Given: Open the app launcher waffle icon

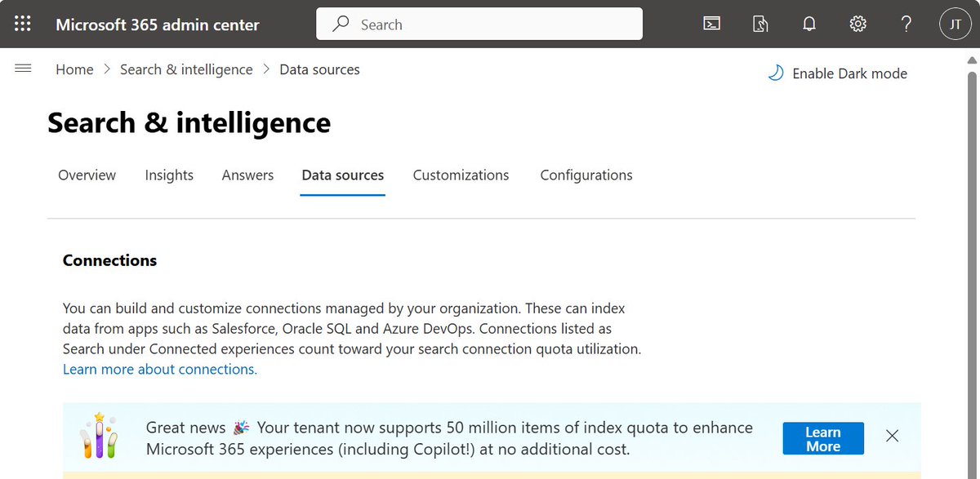Looking at the screenshot, I should pyautogui.click(x=23, y=24).
